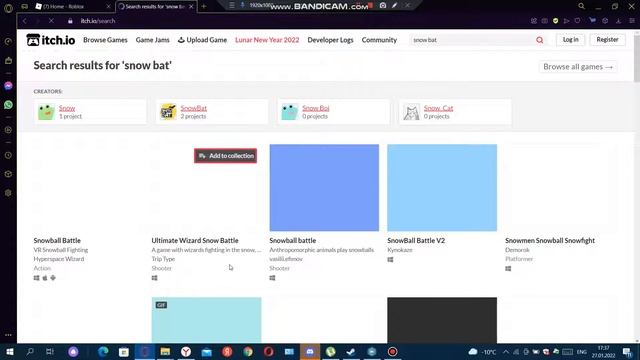Open SnowBall Battle V2 game title
Viewport: 640px width, 360px height.
[x=416, y=240]
